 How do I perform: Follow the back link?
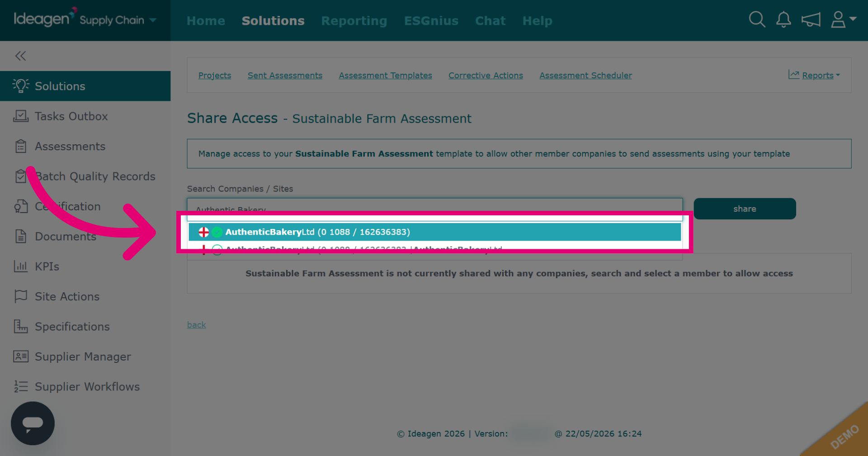pyautogui.click(x=196, y=325)
